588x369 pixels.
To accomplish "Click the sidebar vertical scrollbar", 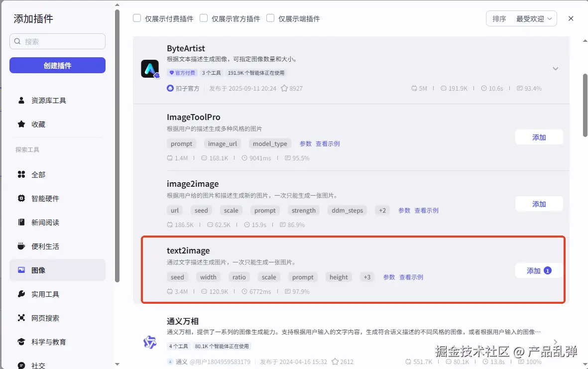I will click(117, 146).
